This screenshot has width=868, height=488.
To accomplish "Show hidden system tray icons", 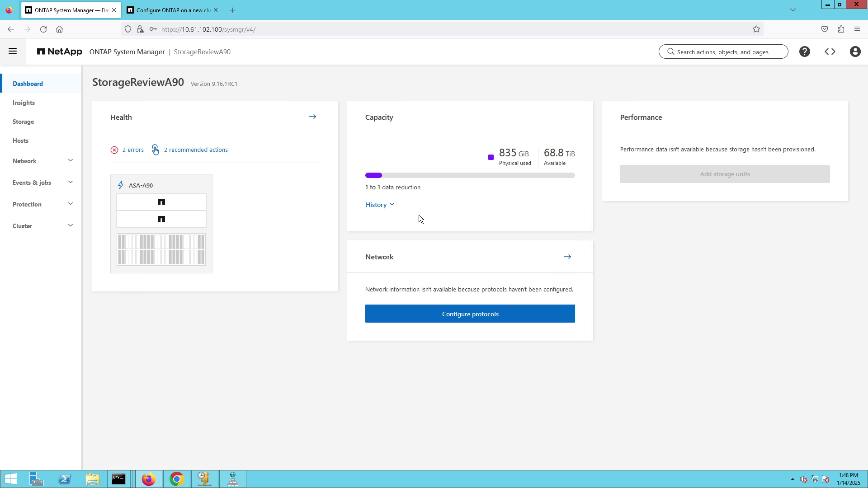I will pos(793,479).
